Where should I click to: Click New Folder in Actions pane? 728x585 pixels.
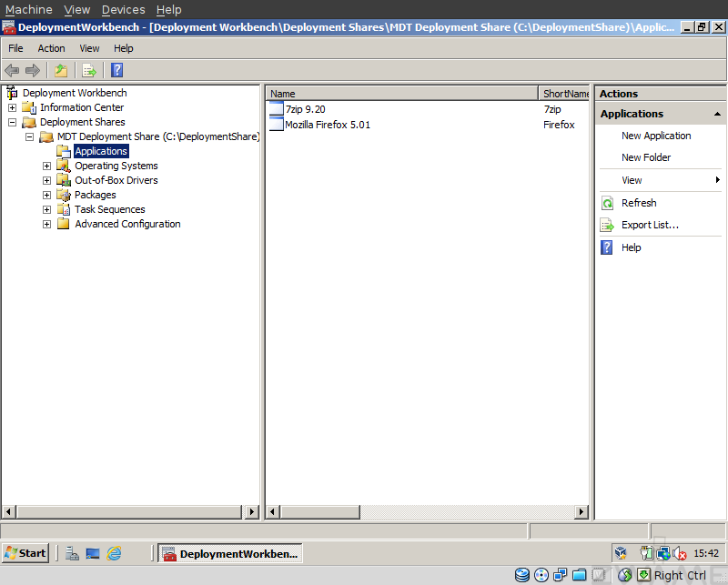pos(646,157)
